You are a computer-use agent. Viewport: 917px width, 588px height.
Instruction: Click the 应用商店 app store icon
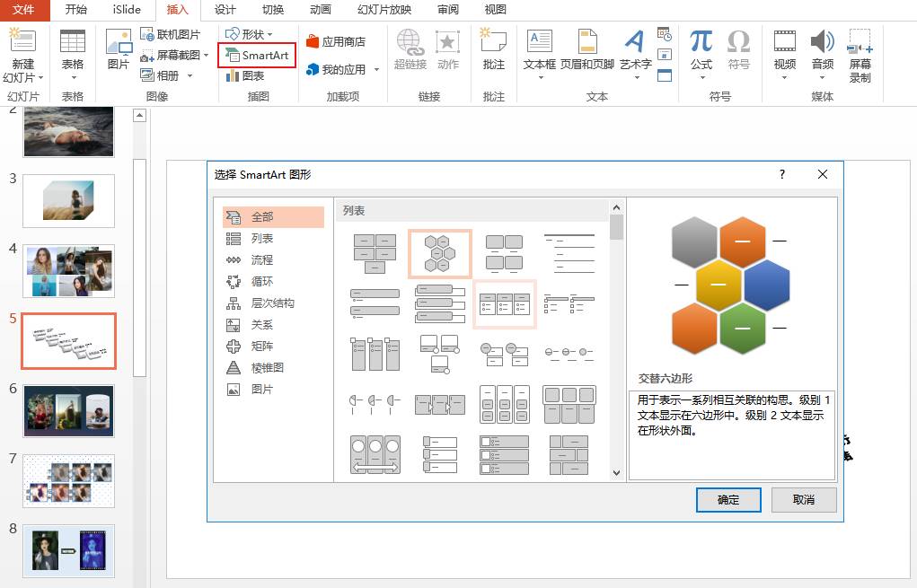(x=336, y=41)
